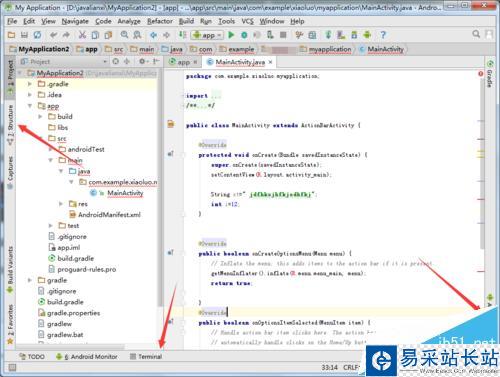Open the Refactor menu
This screenshot has width=500, height=377.
click(x=160, y=21)
